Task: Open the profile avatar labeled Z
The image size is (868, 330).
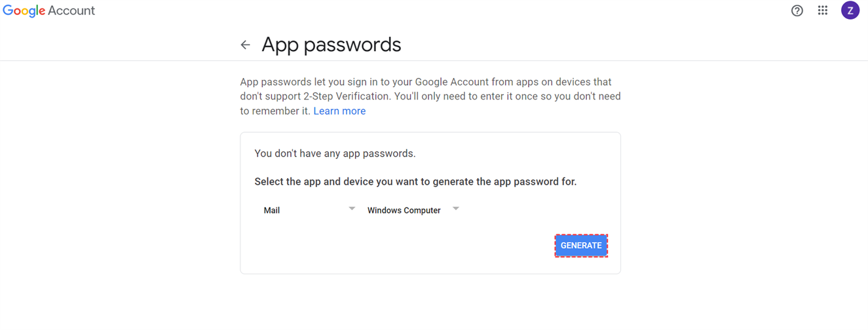Action: point(850,10)
